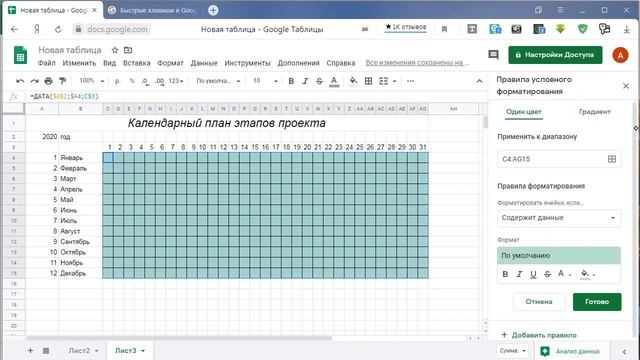The width and height of the screenshot is (640, 360).
Task: Open fill color in conditional format panel
Action: (588, 274)
